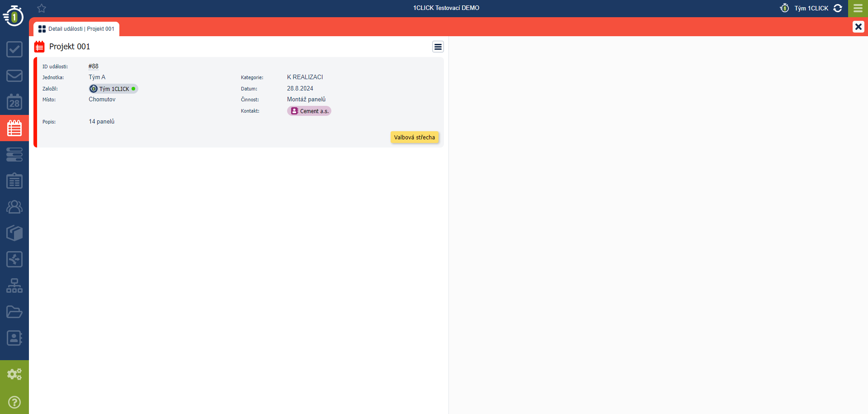The image size is (868, 414).
Task: Open the calendar 28 module
Action: point(14,102)
